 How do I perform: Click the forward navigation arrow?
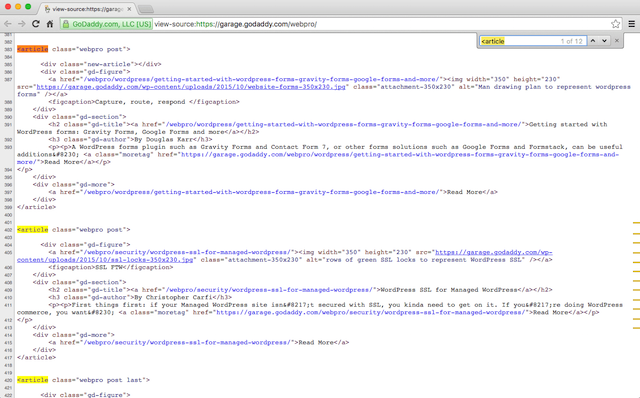tap(22, 24)
